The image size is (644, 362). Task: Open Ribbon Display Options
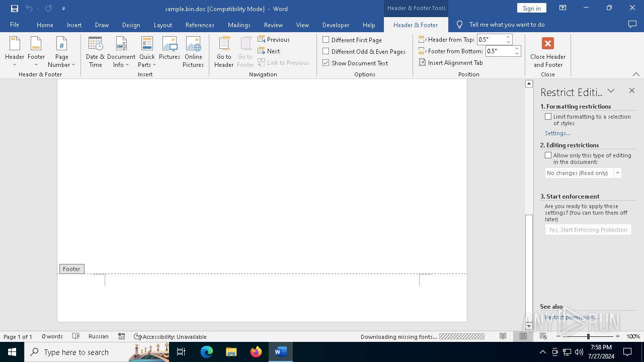pyautogui.click(x=562, y=8)
